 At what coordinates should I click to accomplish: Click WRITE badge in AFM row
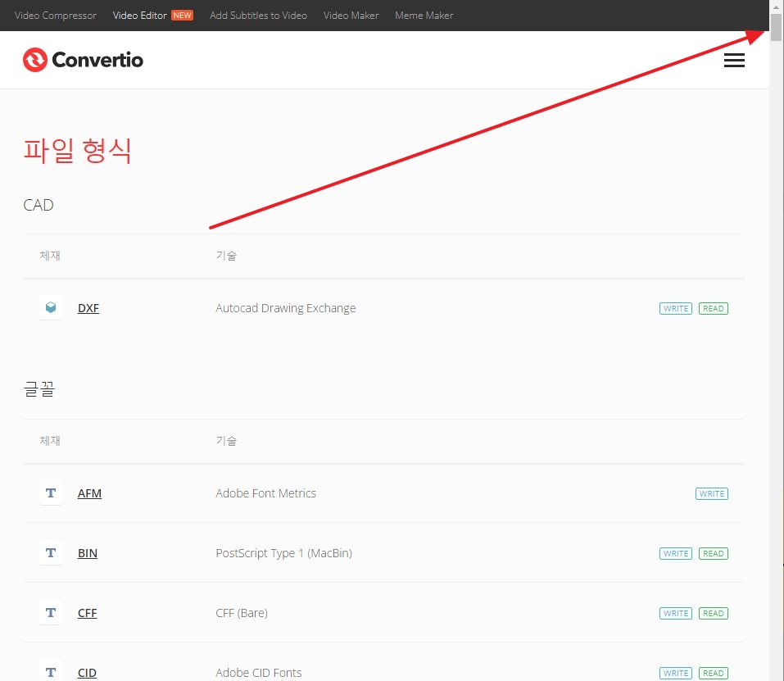coord(712,493)
